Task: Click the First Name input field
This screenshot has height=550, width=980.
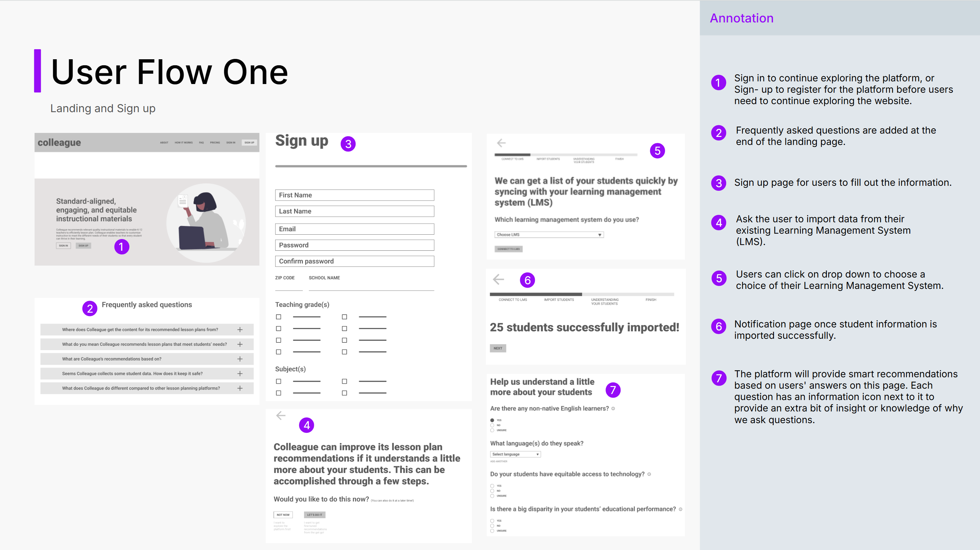Action: [355, 195]
